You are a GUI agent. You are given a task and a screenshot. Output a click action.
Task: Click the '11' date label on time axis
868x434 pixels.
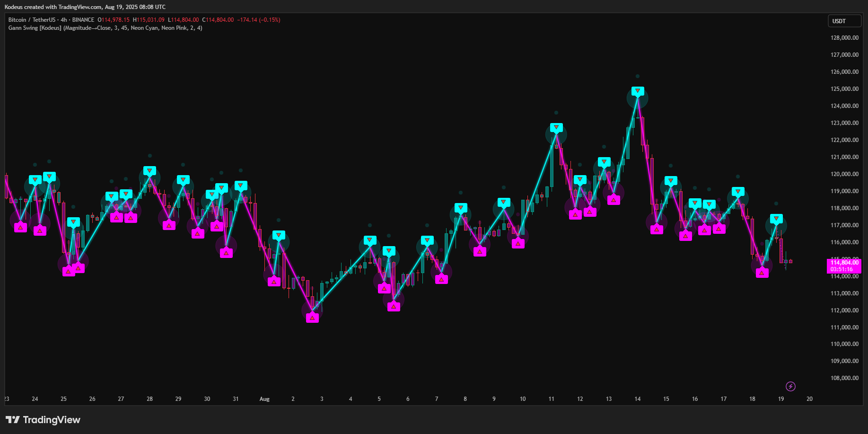click(552, 399)
